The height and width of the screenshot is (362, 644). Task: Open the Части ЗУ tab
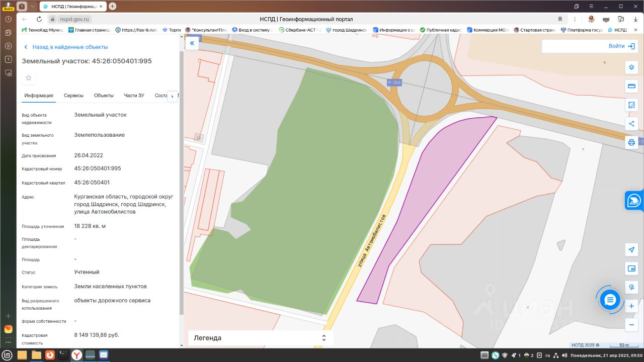point(134,96)
